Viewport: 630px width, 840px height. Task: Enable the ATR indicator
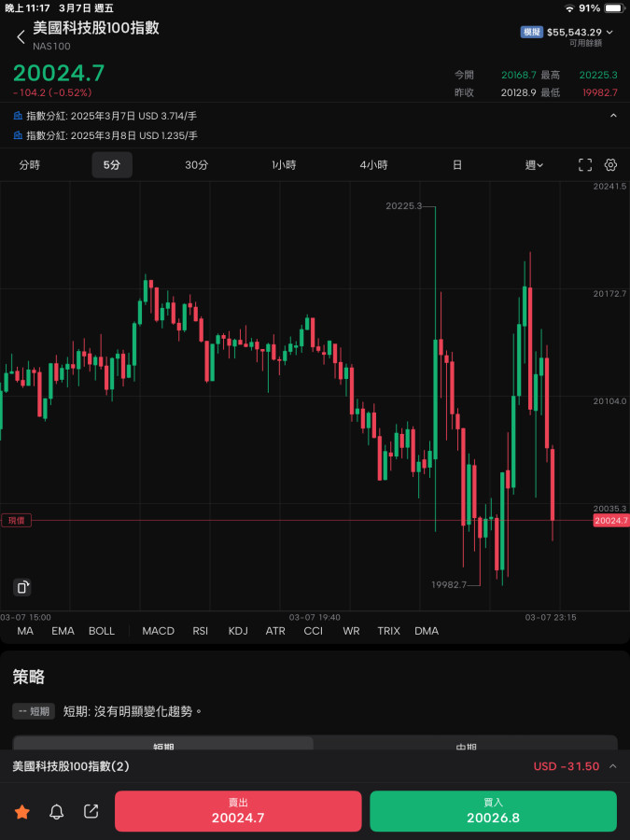pos(275,631)
